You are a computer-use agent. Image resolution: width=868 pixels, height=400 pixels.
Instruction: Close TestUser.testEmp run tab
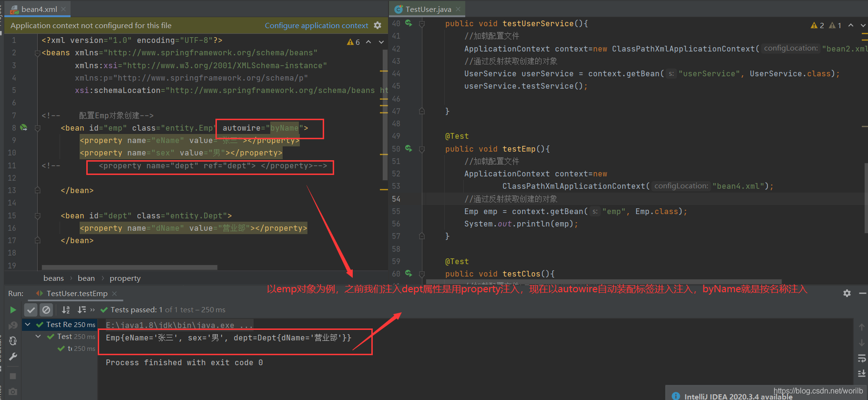point(114,293)
